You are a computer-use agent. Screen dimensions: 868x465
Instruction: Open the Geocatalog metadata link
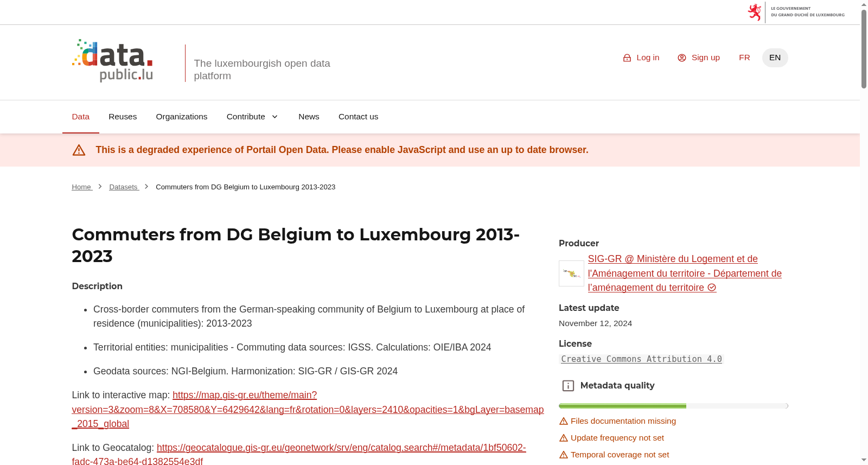[299, 455]
